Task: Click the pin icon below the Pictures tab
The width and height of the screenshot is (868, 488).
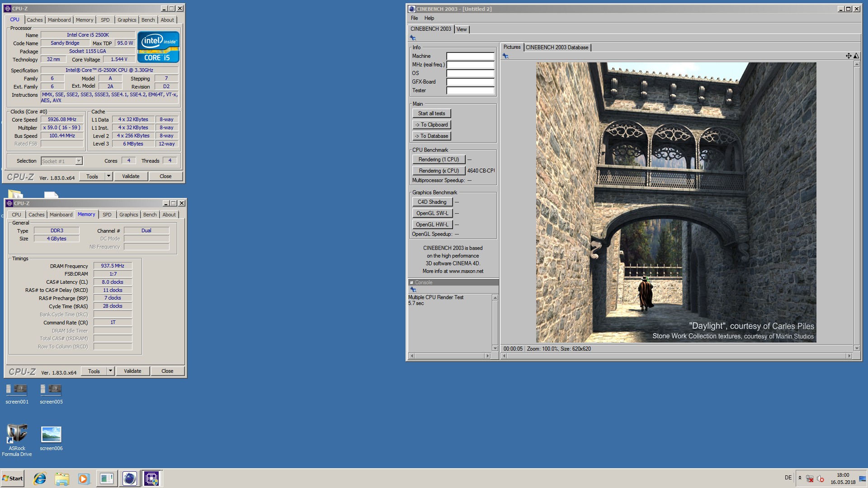Action: [505, 56]
